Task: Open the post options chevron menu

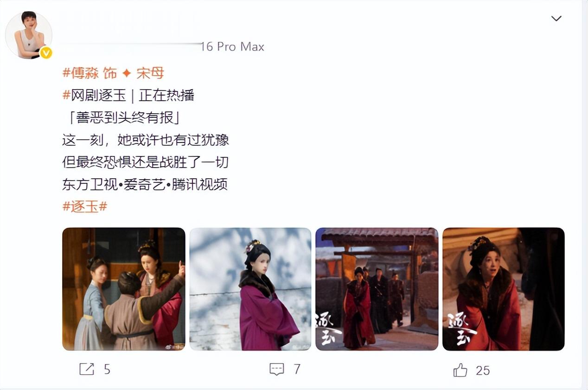Action: pyautogui.click(x=556, y=19)
